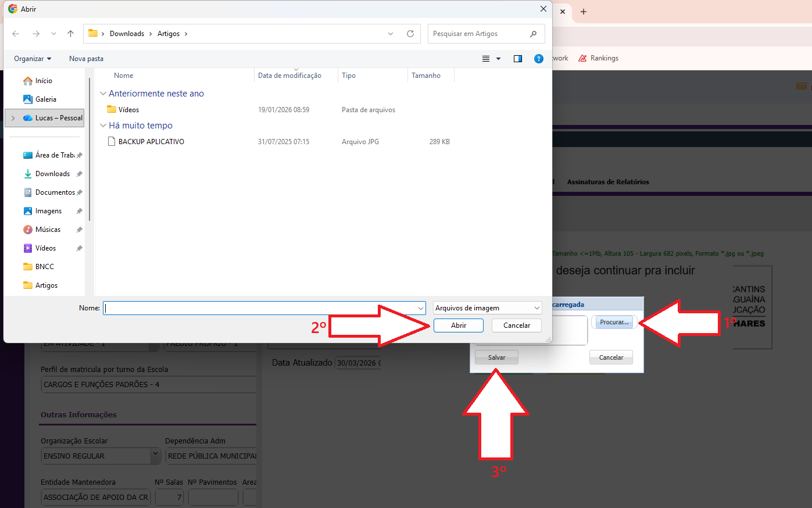Toggle the preview pane icon
Screen dimensions: 812x508
pos(518,59)
